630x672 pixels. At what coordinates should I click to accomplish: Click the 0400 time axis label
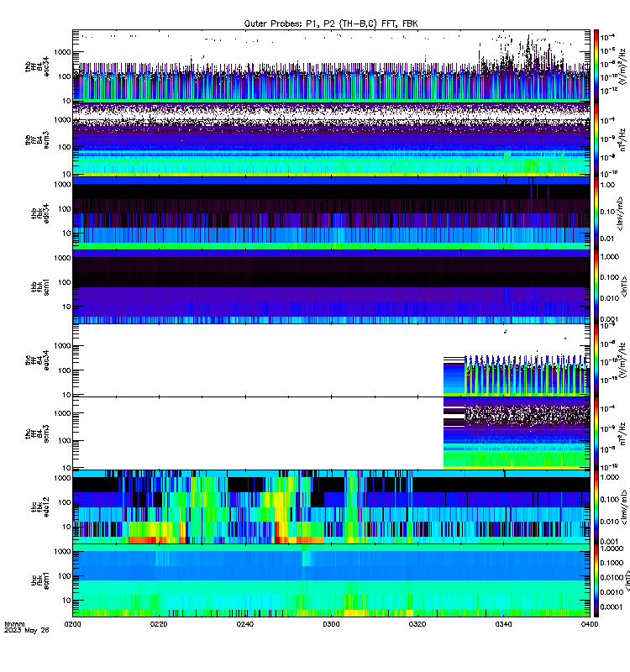[x=590, y=624]
